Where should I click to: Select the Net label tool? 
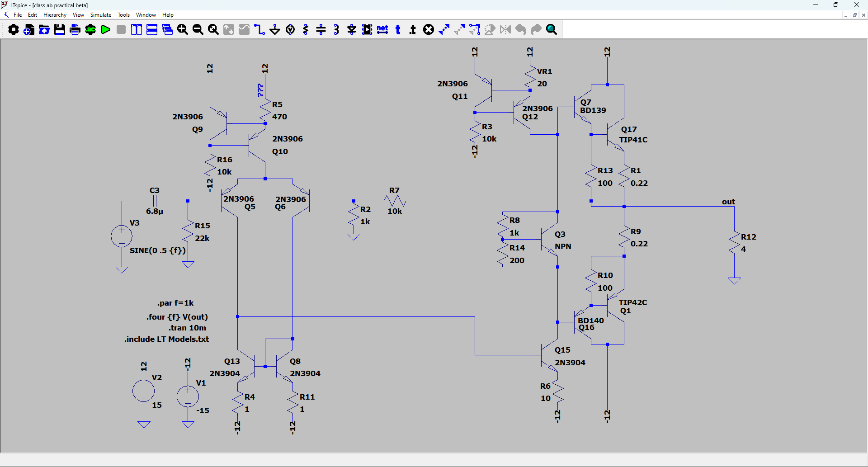382,30
